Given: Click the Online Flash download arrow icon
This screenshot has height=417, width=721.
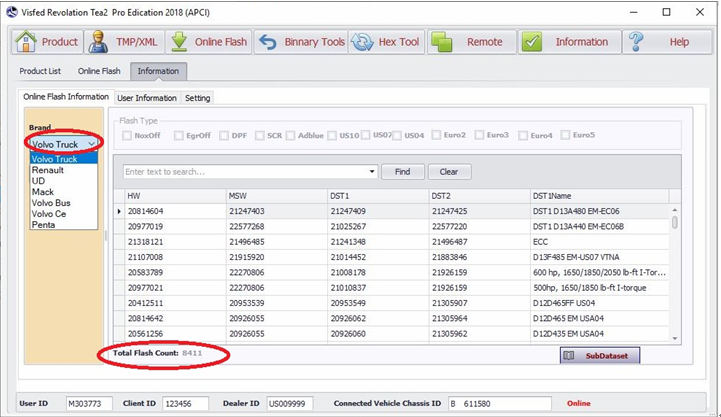Looking at the screenshot, I should point(178,42).
